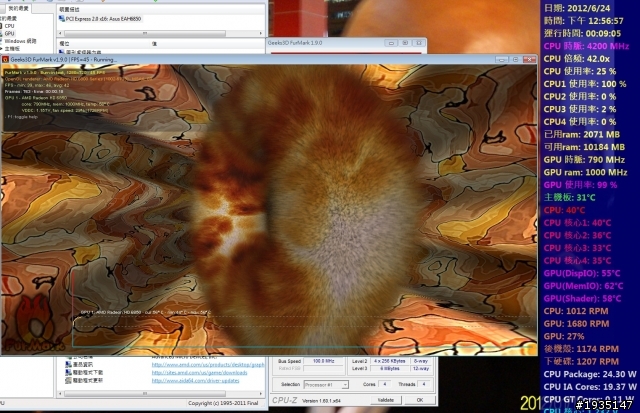This screenshot has width=640, height=413.
Task: Click the motherboard 31°C temperature reading
Action: (569, 198)
